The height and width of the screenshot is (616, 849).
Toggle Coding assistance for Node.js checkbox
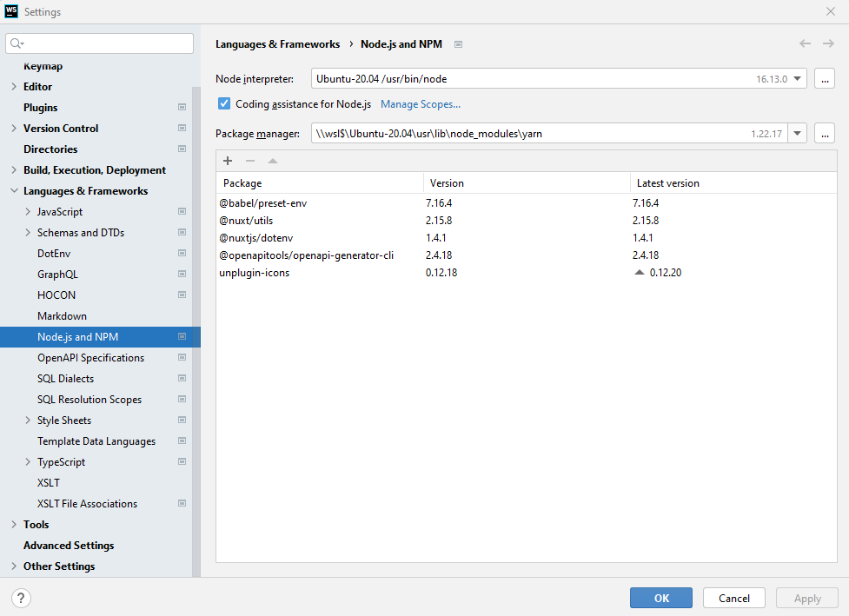224,103
